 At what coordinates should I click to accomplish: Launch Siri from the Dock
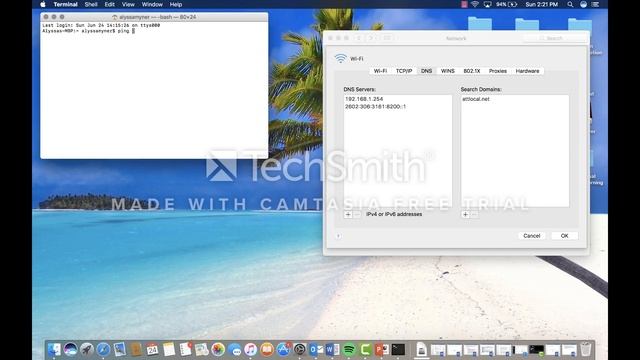[x=70, y=350]
